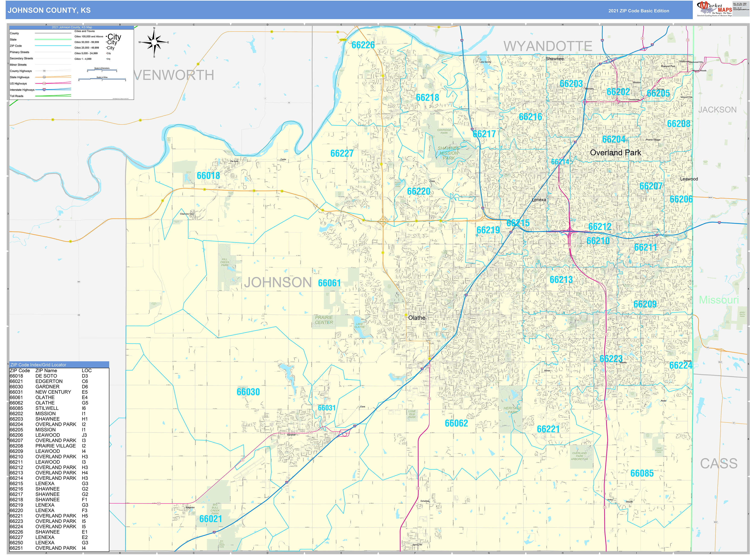756x555 pixels.
Task: Click the Olathe city label
Action: point(417,318)
